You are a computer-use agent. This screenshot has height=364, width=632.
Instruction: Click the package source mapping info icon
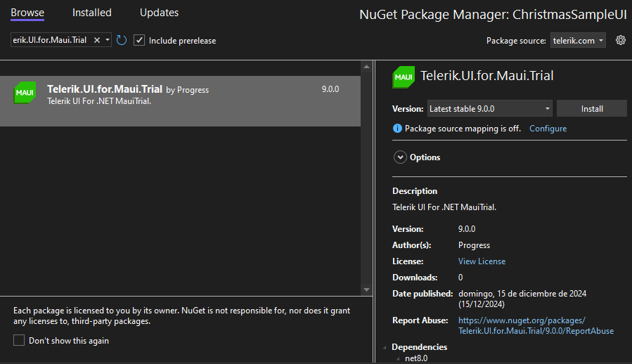[x=397, y=128]
